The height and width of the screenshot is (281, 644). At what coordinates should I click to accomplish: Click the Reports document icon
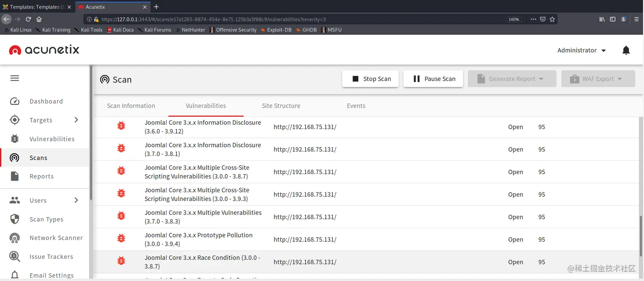15,176
